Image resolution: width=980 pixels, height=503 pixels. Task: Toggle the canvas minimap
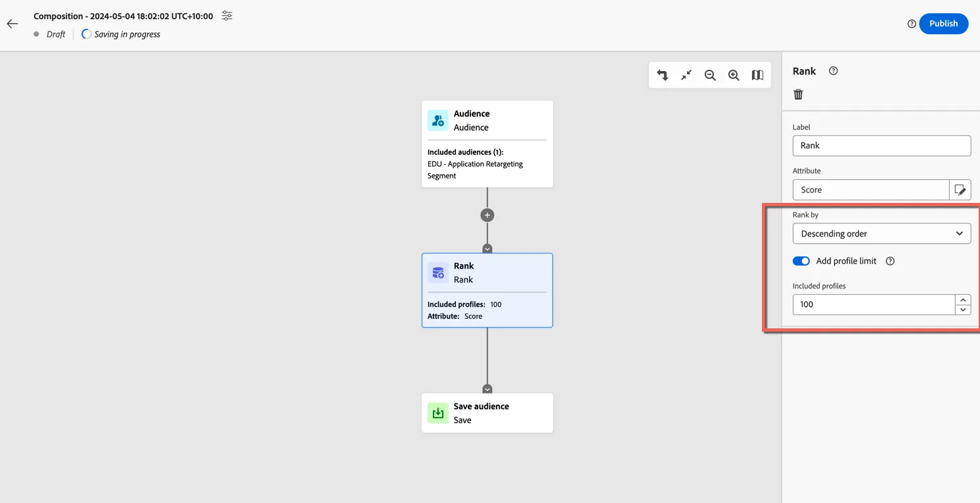click(757, 76)
